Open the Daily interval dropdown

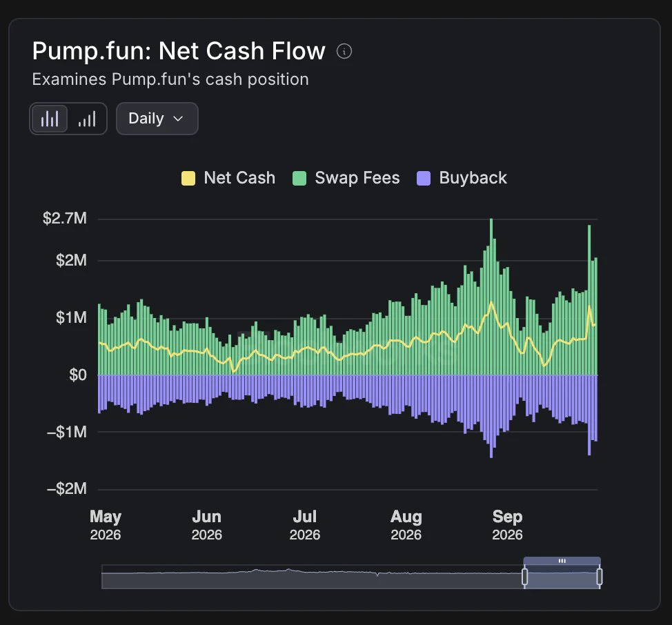[x=157, y=119]
